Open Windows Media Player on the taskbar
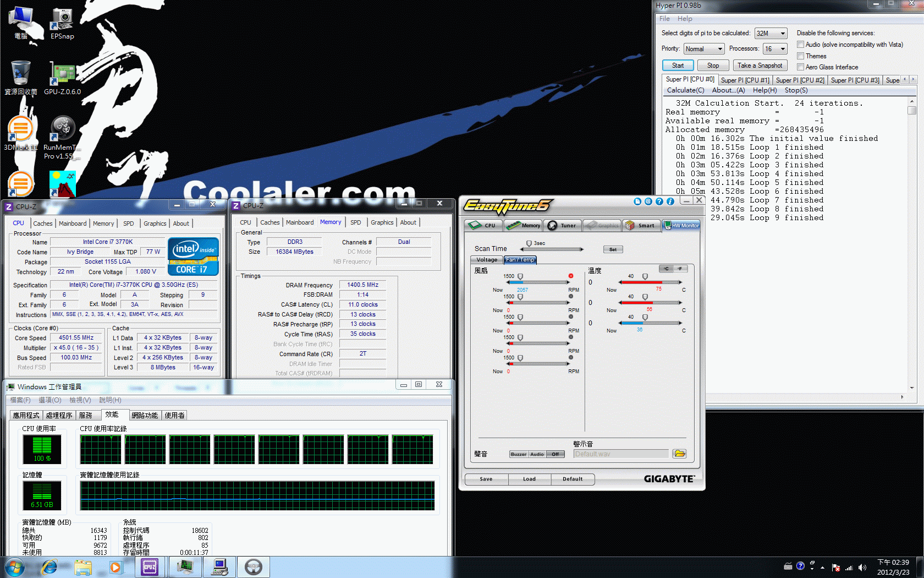 (116, 567)
